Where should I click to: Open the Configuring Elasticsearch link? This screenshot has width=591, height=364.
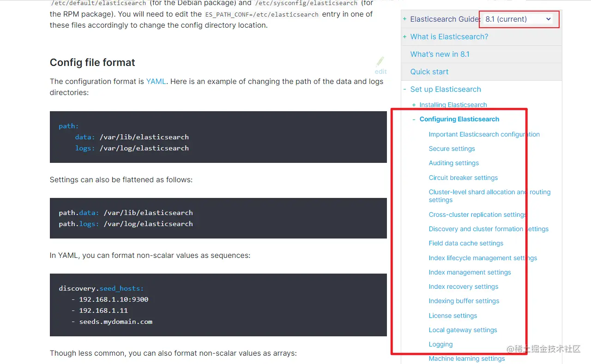click(459, 119)
